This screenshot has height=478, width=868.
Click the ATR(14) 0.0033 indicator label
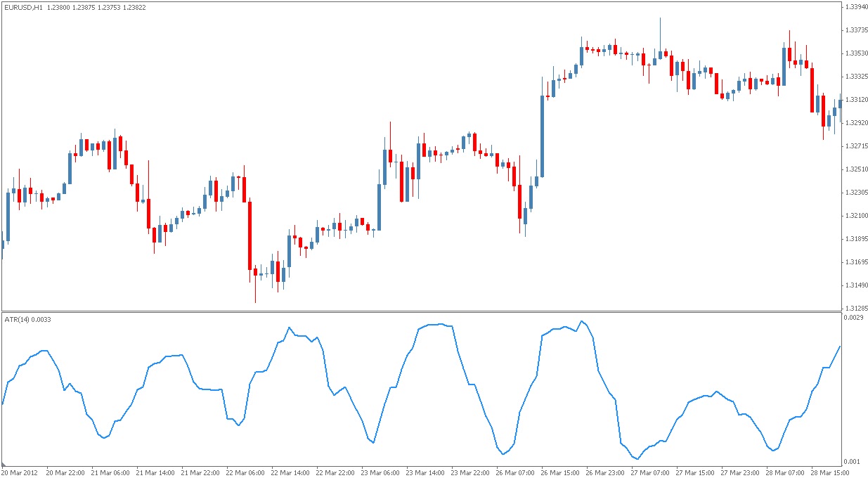(x=27, y=320)
